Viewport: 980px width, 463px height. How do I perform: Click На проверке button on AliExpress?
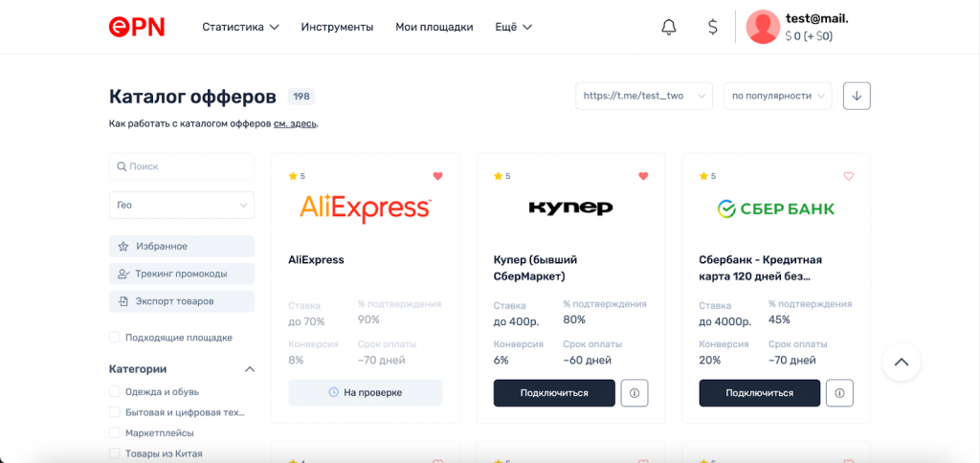(366, 393)
